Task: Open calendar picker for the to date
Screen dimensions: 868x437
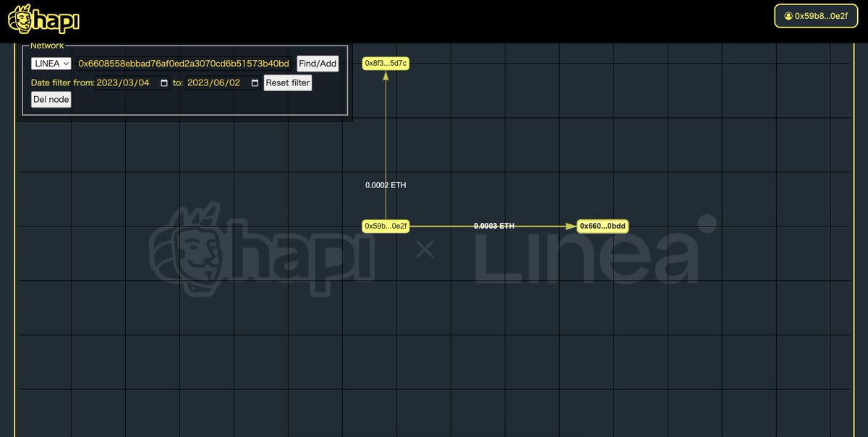Action: point(255,83)
